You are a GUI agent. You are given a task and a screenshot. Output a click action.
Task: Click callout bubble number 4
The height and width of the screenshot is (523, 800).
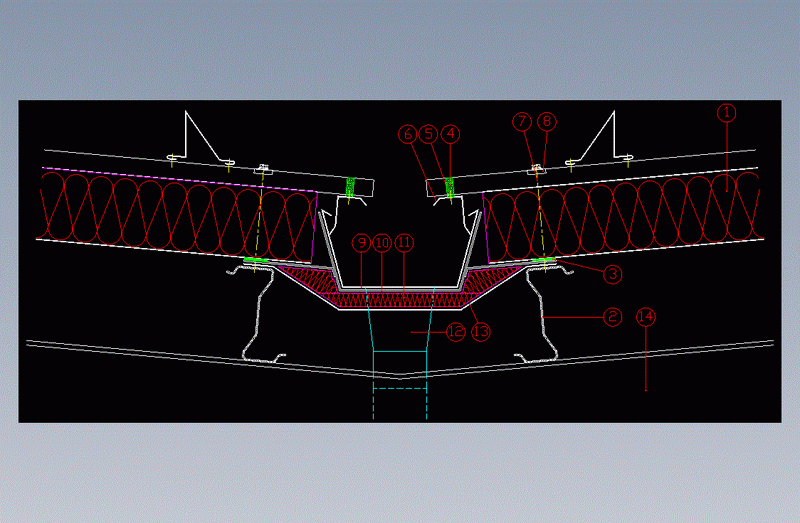click(451, 132)
